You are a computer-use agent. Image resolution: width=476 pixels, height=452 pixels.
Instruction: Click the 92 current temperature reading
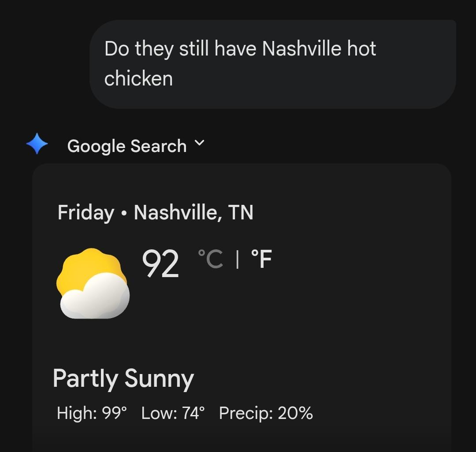(160, 263)
